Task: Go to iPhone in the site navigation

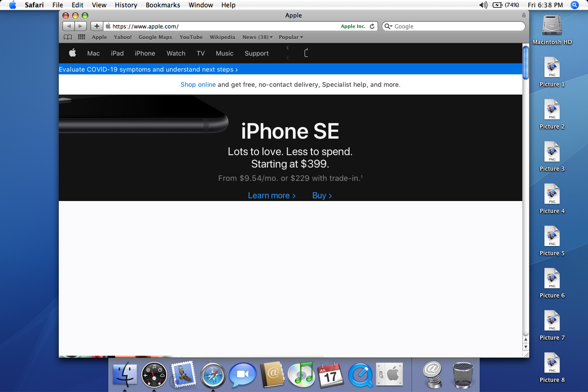Action: click(x=145, y=53)
